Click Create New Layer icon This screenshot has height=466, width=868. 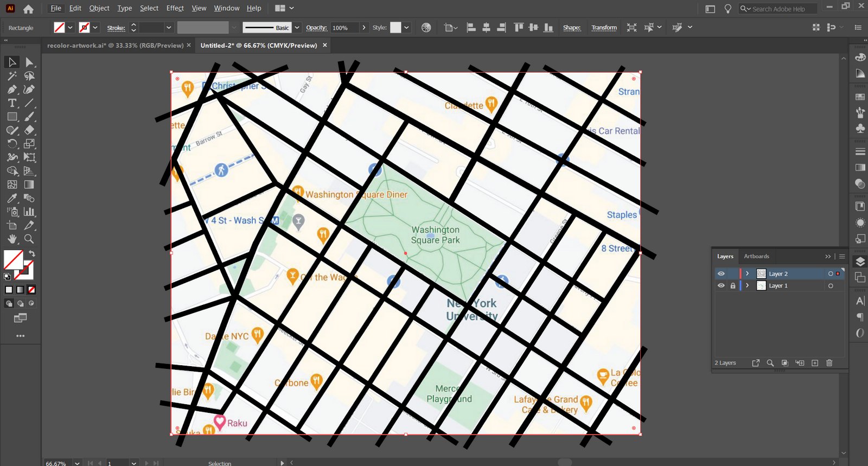[815, 363]
